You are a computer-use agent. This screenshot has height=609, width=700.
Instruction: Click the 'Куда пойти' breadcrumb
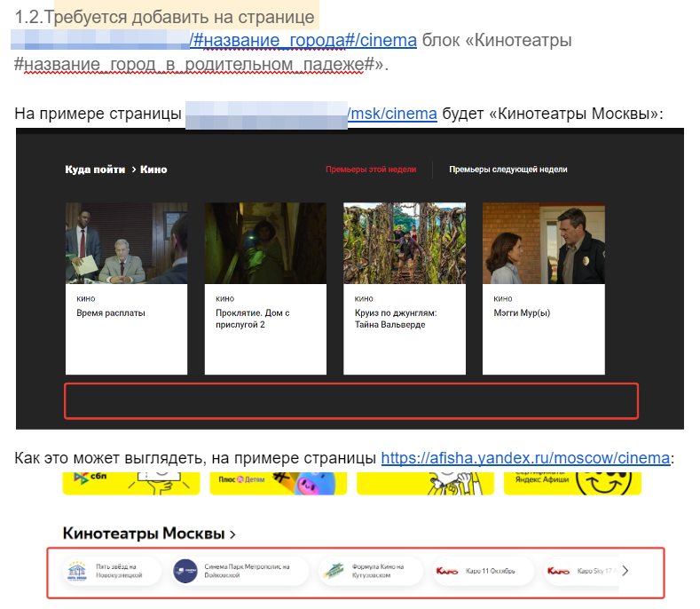click(x=95, y=170)
